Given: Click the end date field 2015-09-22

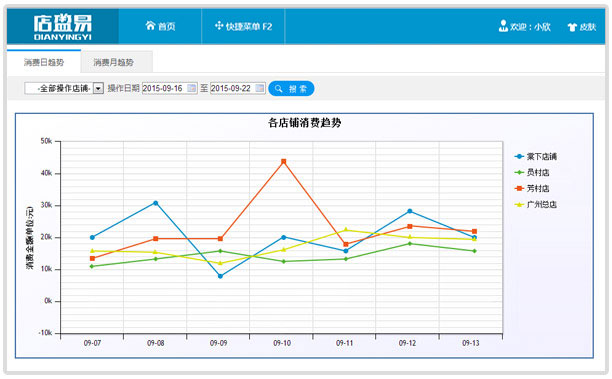Looking at the screenshot, I should click(238, 88).
